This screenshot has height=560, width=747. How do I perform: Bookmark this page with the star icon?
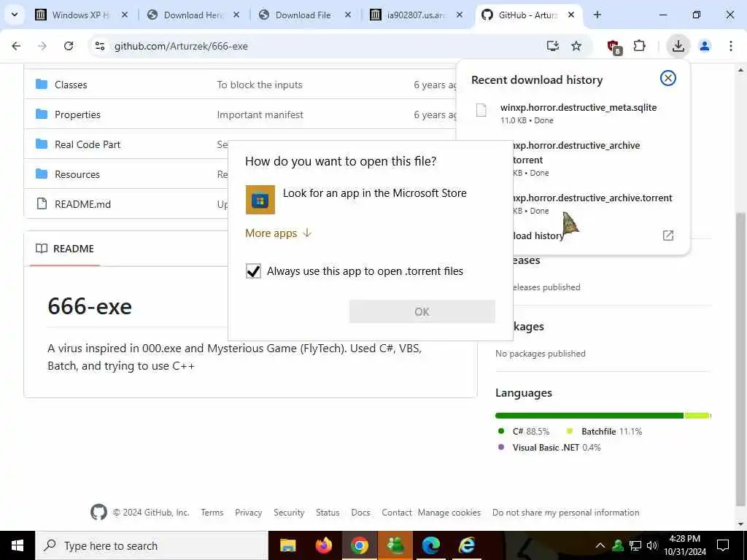tap(576, 46)
